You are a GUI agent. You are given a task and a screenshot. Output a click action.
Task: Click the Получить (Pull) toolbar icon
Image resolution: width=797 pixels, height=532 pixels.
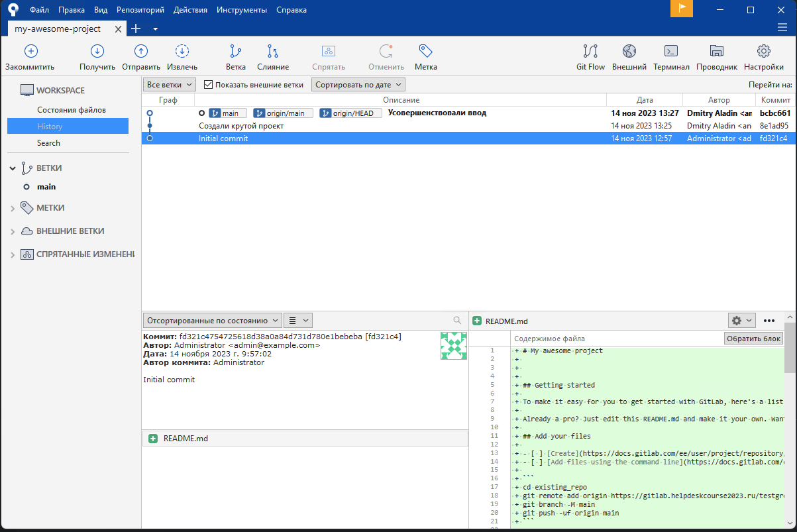point(97,52)
